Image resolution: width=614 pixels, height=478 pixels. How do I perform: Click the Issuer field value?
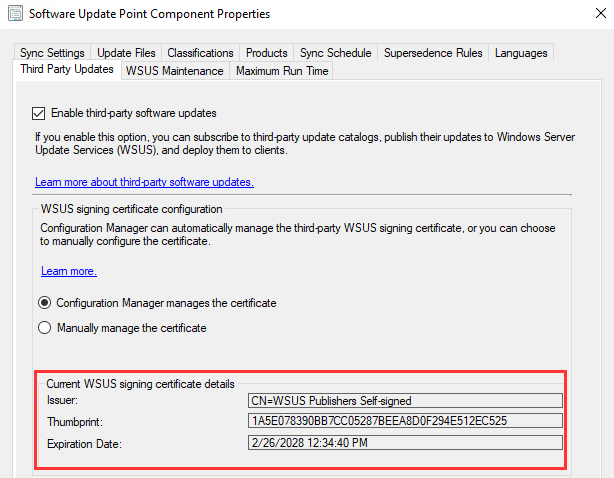click(x=405, y=401)
